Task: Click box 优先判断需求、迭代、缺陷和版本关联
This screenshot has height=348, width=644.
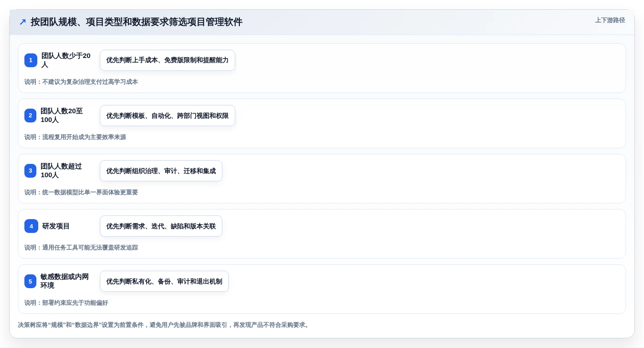Action: click(x=161, y=226)
